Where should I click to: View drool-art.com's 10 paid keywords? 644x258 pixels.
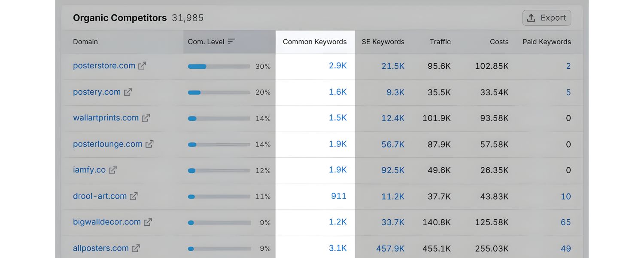point(566,196)
